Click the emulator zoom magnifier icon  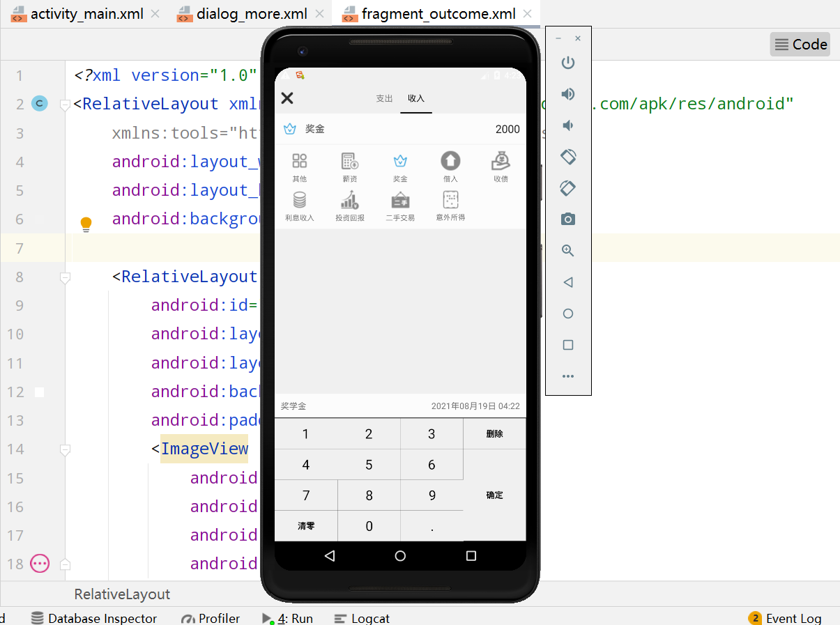click(x=568, y=251)
